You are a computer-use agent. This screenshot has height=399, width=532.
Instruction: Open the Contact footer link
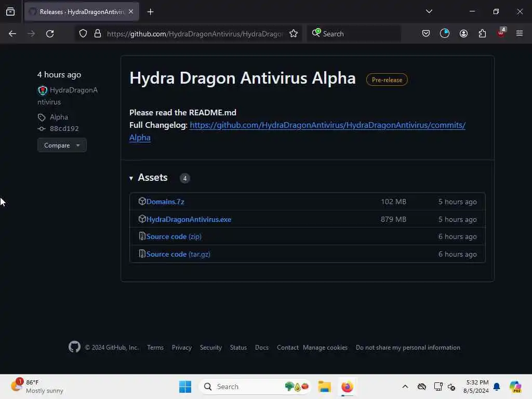pos(287,348)
